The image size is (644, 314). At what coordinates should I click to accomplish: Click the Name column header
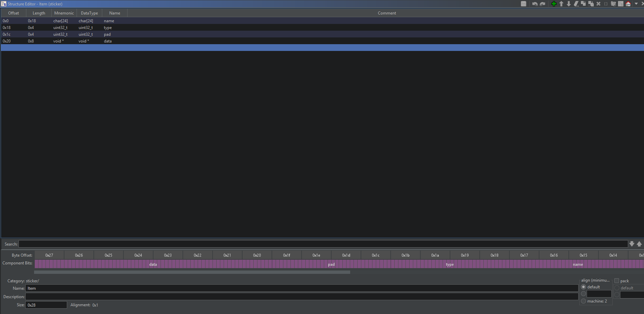[x=115, y=13]
